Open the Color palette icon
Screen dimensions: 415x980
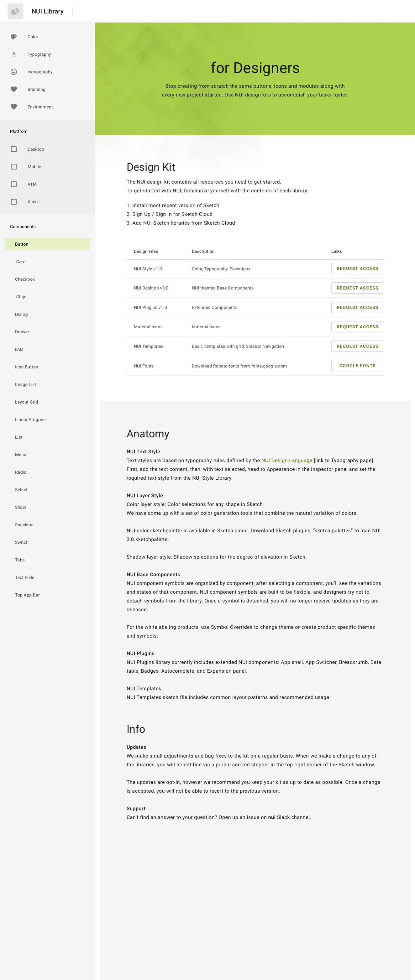click(x=14, y=37)
